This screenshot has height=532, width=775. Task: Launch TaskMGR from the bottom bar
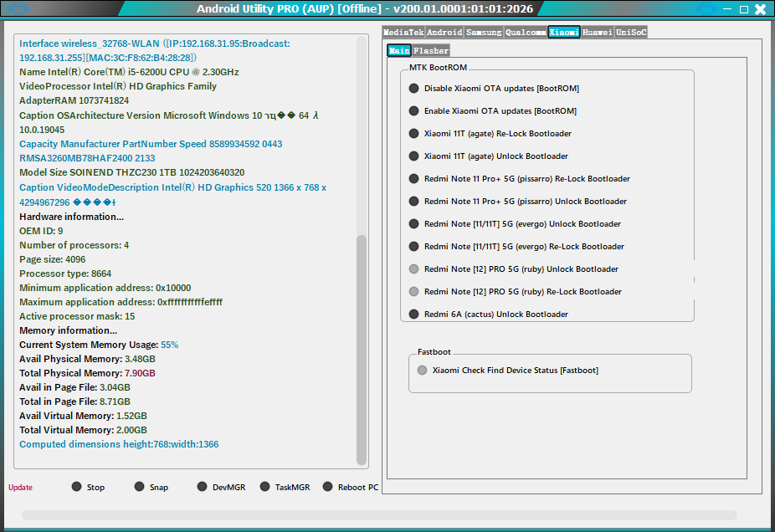[x=265, y=487]
